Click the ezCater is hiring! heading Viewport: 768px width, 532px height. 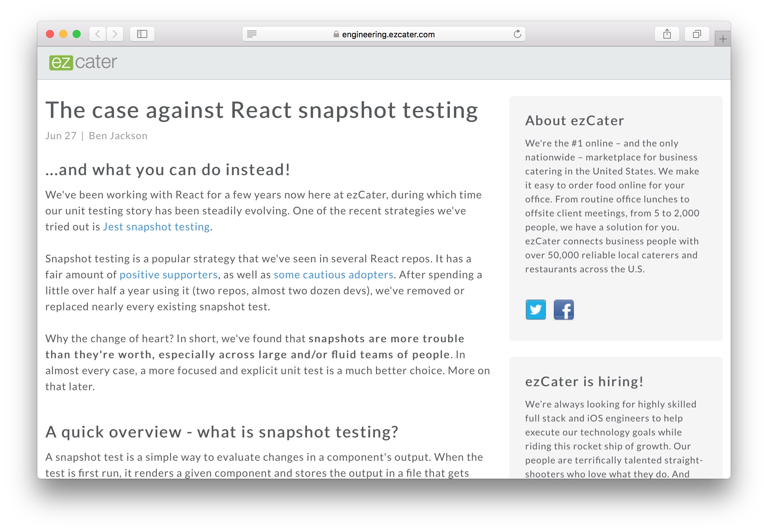584,382
